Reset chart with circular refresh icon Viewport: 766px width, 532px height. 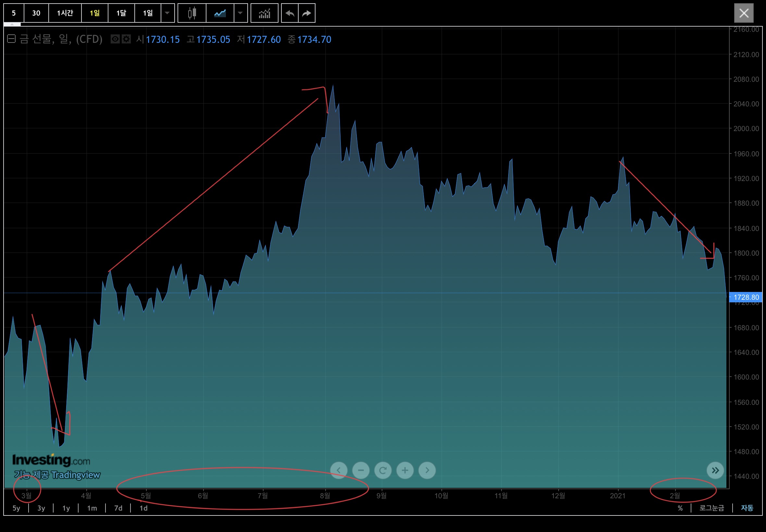[x=383, y=470]
